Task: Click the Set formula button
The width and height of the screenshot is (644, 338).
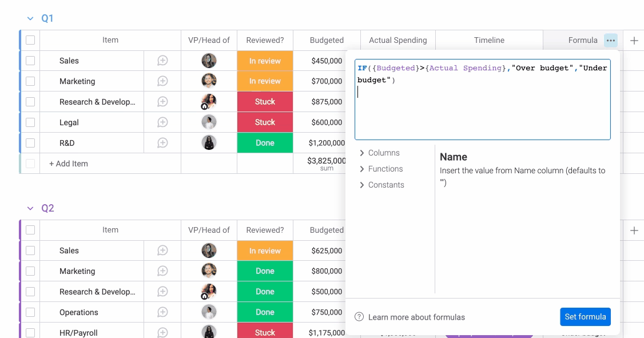Action: coord(585,317)
